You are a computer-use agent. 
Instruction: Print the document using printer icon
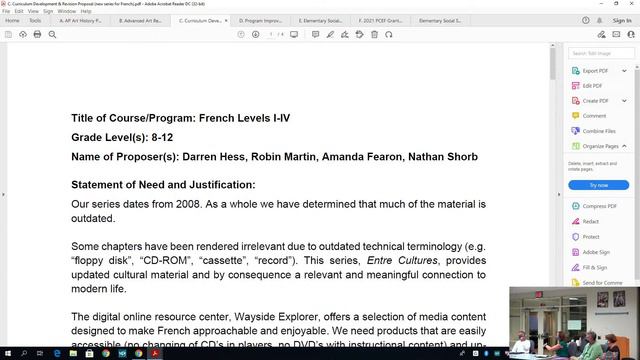pos(37,35)
